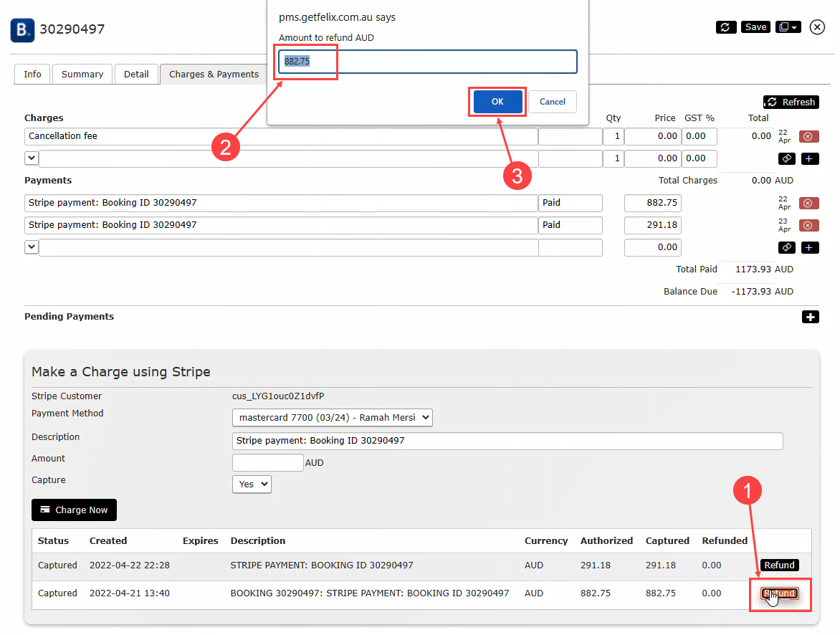The width and height of the screenshot is (840, 635).
Task: Open the Capture Yes dropdown
Action: point(252,484)
